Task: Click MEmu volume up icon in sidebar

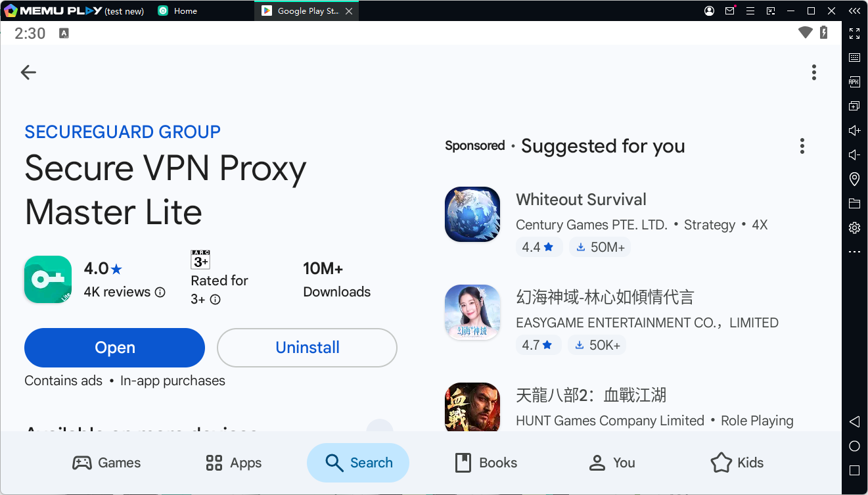Action: coord(854,130)
